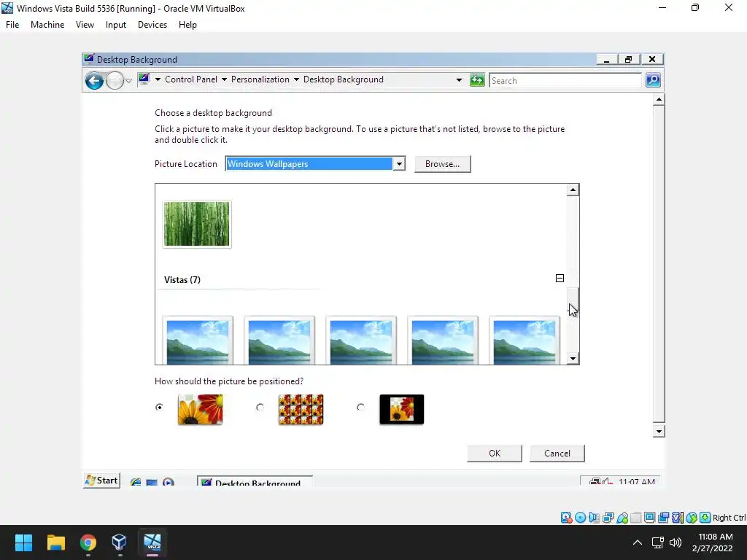Open the Machine menu
This screenshot has height=560, width=747.
pos(47,25)
